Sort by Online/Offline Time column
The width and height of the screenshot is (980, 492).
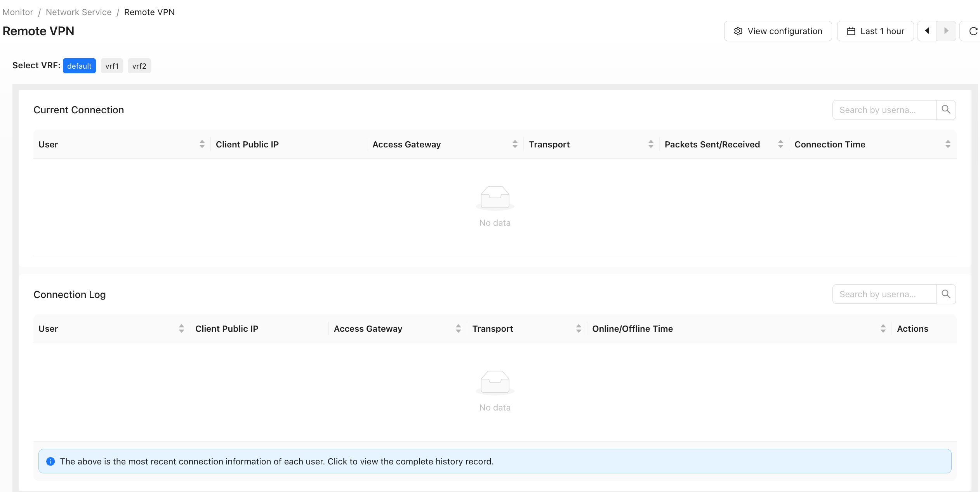click(x=883, y=329)
